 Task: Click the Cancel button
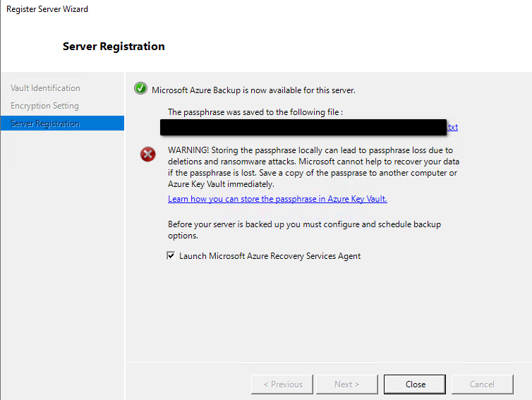point(482,384)
